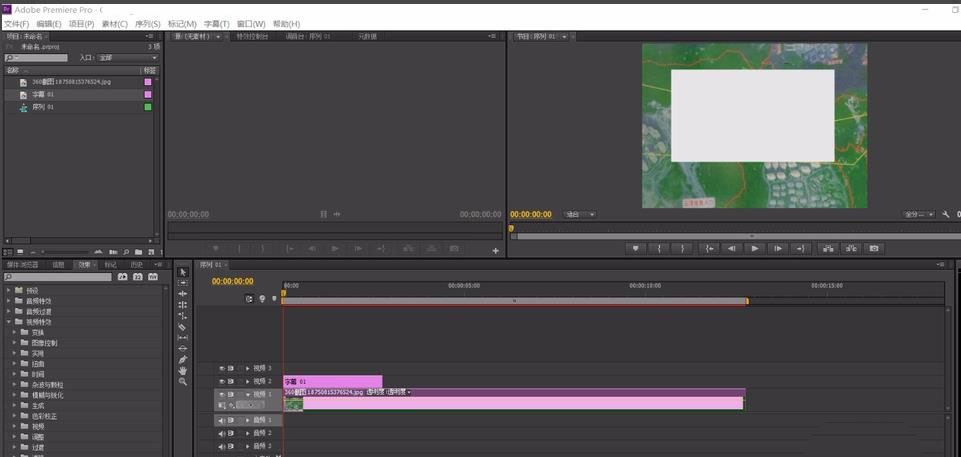This screenshot has height=457, width=961.
Task: Expand the Video 2 track
Action: tap(248, 382)
